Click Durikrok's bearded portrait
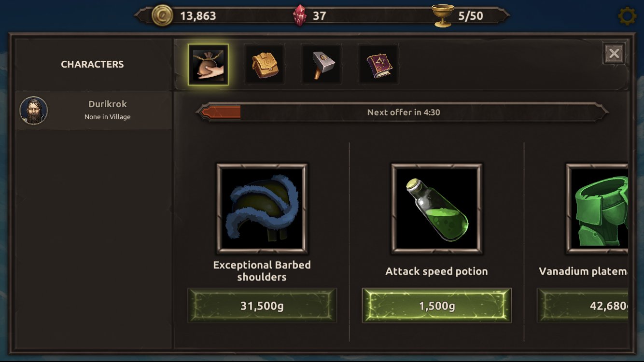The width and height of the screenshot is (644, 362). point(34,111)
